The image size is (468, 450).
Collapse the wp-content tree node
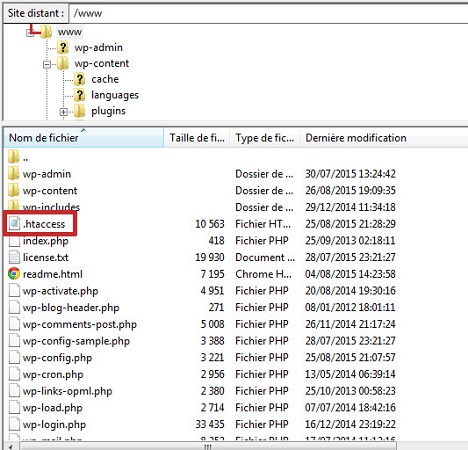47,64
